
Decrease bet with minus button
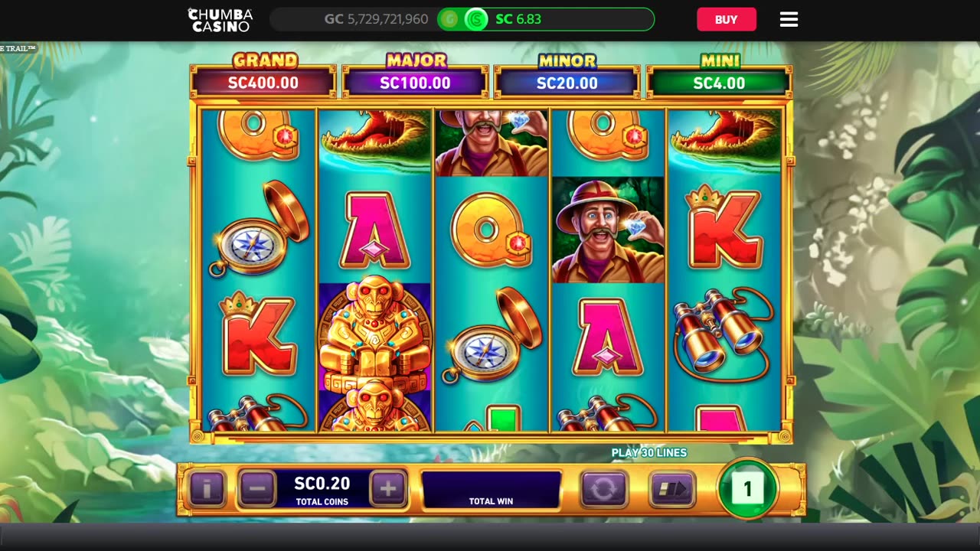[257, 488]
